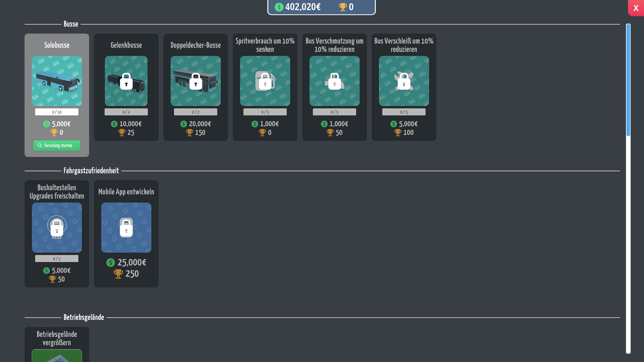Screen dimensions: 644x362
Task: Click the trophy points counter at the top
Action: [346, 7]
